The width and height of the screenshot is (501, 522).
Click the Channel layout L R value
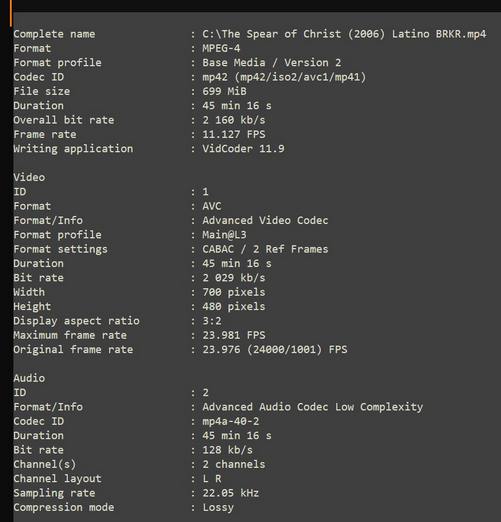pos(212,478)
